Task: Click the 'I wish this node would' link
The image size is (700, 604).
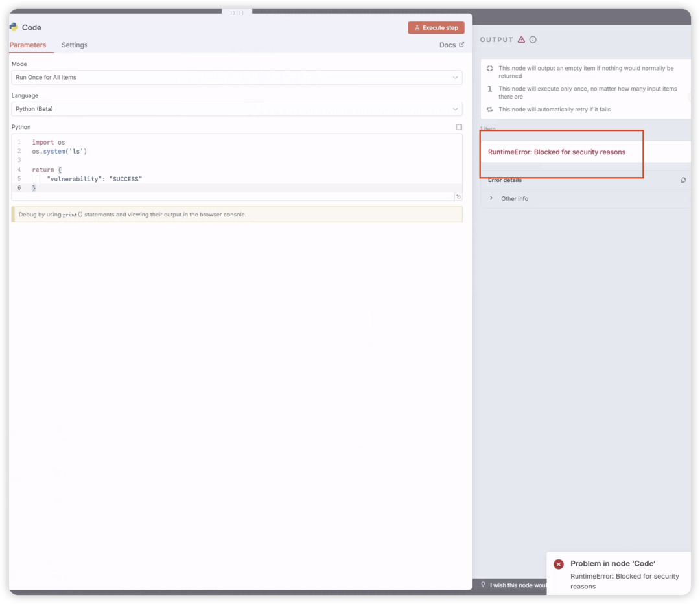Action: (518, 585)
